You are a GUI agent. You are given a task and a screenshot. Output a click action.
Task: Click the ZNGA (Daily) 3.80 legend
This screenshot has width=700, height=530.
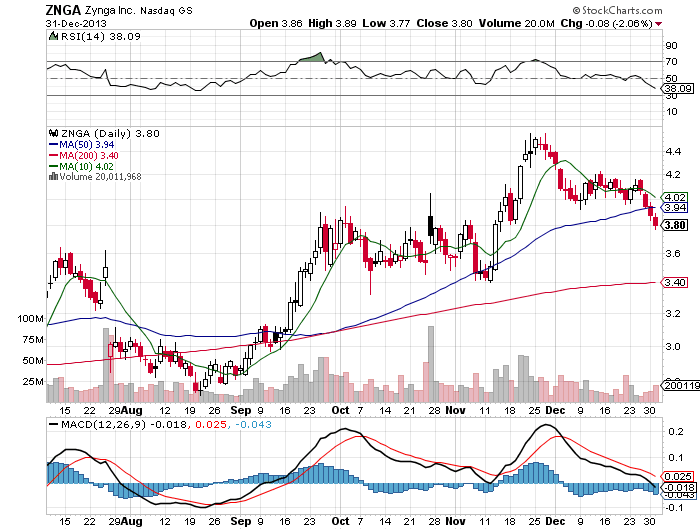(110, 134)
